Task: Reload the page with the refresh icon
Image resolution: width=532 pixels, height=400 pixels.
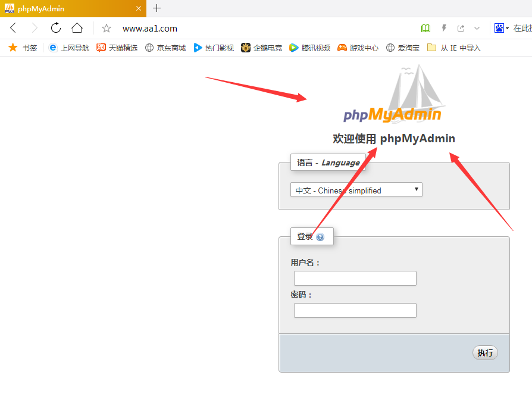Action: (56, 28)
